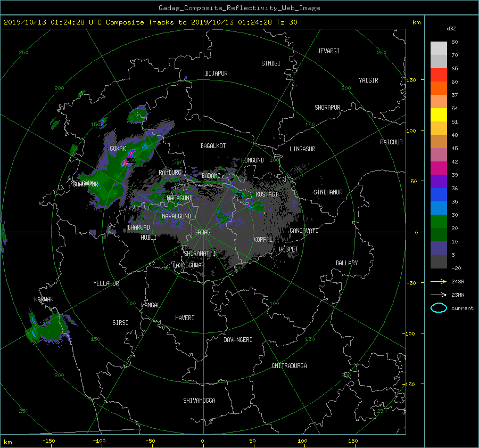Click the 'dBZ' legend heading
Screen dimensions: 479x448
pos(451,28)
